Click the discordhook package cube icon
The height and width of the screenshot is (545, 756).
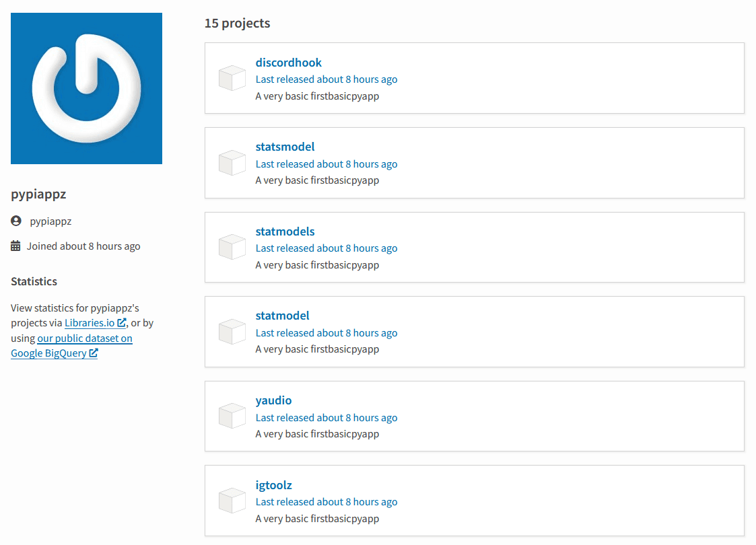[x=232, y=78]
